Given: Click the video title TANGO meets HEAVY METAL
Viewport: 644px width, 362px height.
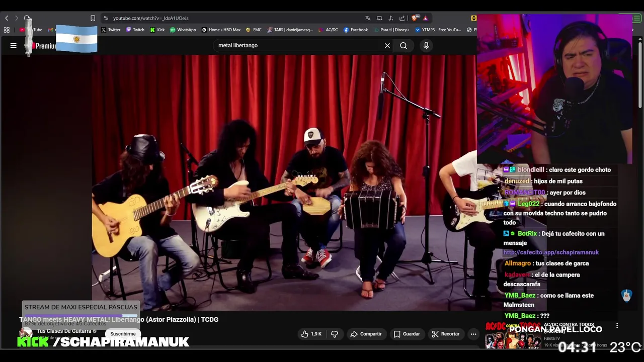Looking at the screenshot, I should [x=119, y=319].
